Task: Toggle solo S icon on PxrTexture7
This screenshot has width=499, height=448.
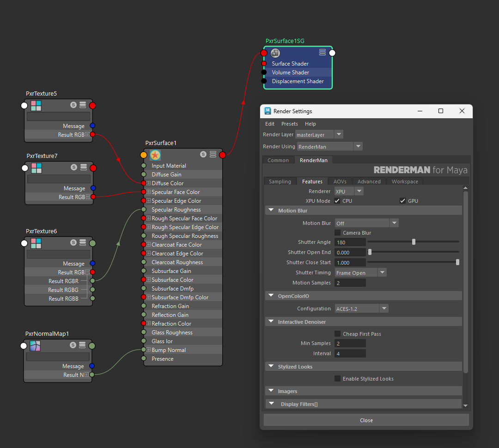Action: [x=74, y=167]
